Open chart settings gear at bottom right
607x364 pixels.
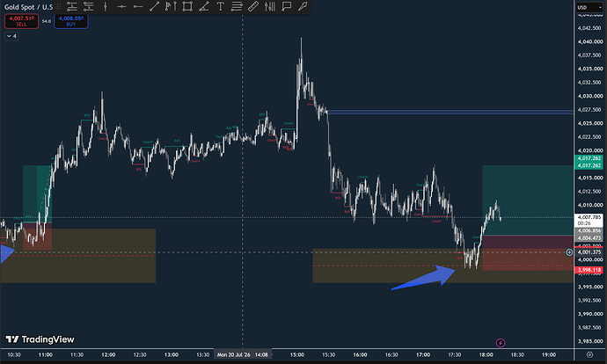click(589, 354)
